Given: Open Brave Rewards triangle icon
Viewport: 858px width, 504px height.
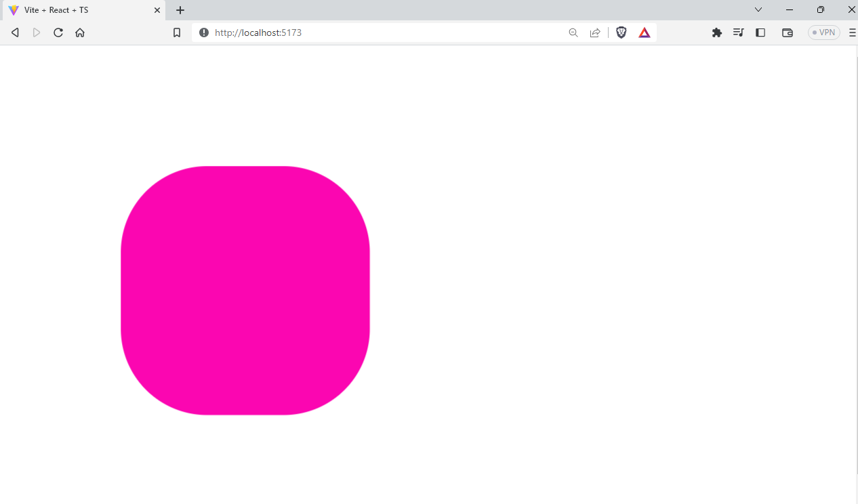Looking at the screenshot, I should 645,33.
